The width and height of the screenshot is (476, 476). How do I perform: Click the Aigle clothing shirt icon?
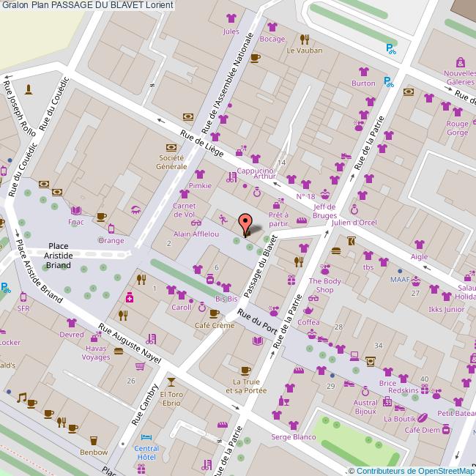click(x=419, y=245)
